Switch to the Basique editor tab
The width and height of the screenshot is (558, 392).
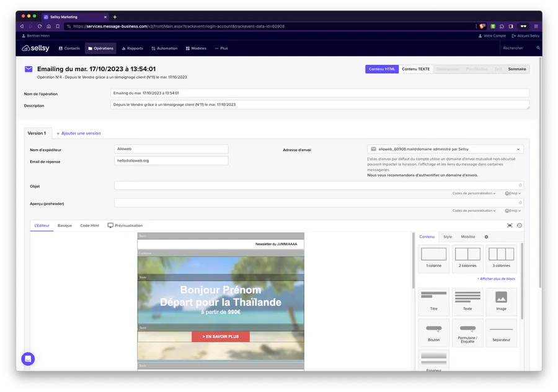click(x=64, y=225)
